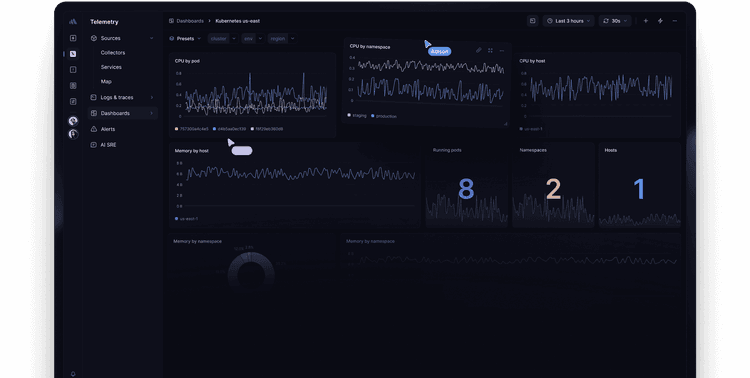Toggle panel icon left of Last 3 hours

coord(532,21)
